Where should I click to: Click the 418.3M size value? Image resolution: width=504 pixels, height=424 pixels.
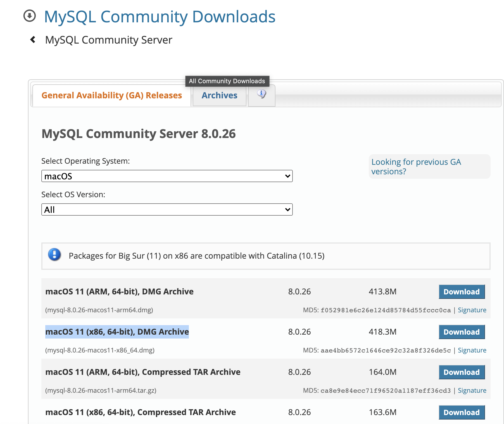click(382, 332)
